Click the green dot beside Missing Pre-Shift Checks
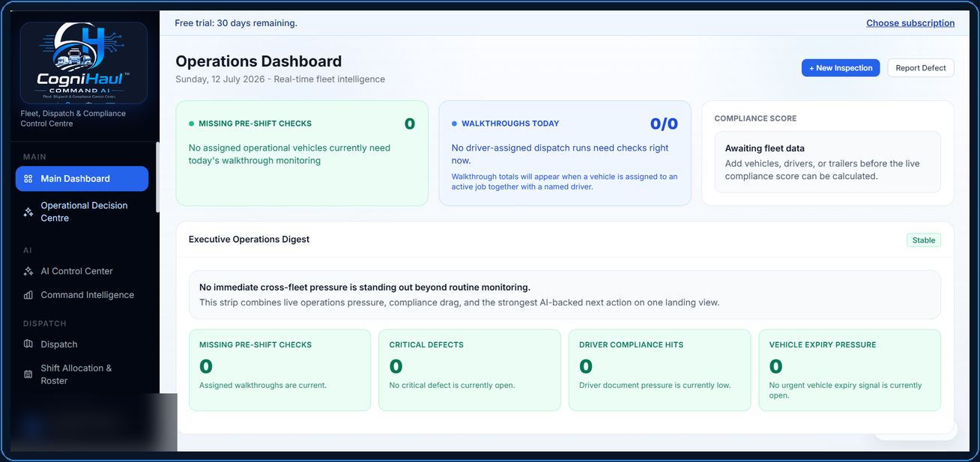This screenshot has width=980, height=462. pyautogui.click(x=191, y=124)
